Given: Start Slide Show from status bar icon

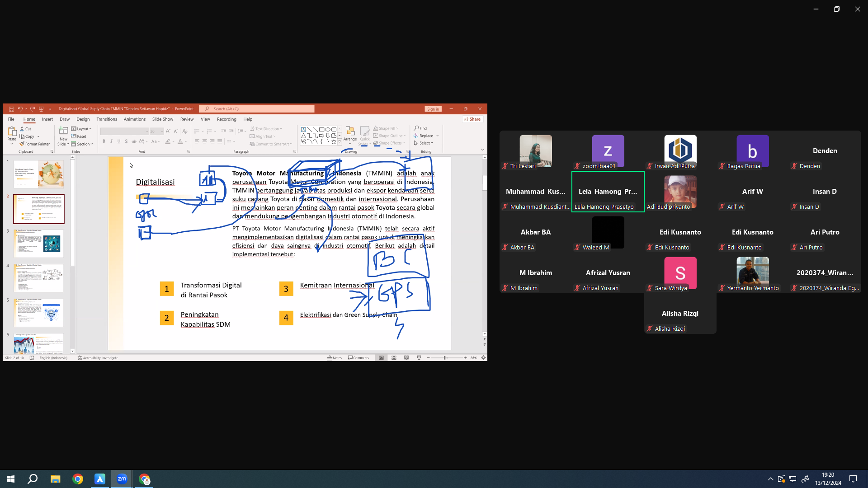Looking at the screenshot, I should (419, 358).
